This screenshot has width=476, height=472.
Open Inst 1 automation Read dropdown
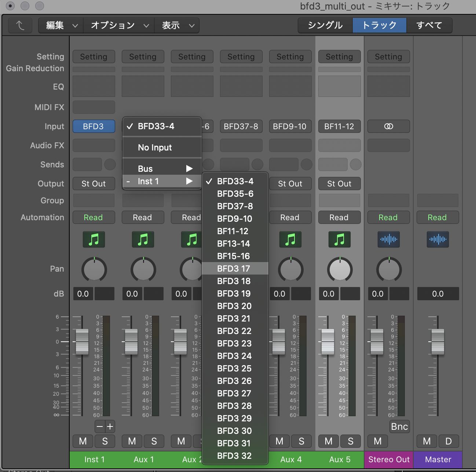pos(94,217)
